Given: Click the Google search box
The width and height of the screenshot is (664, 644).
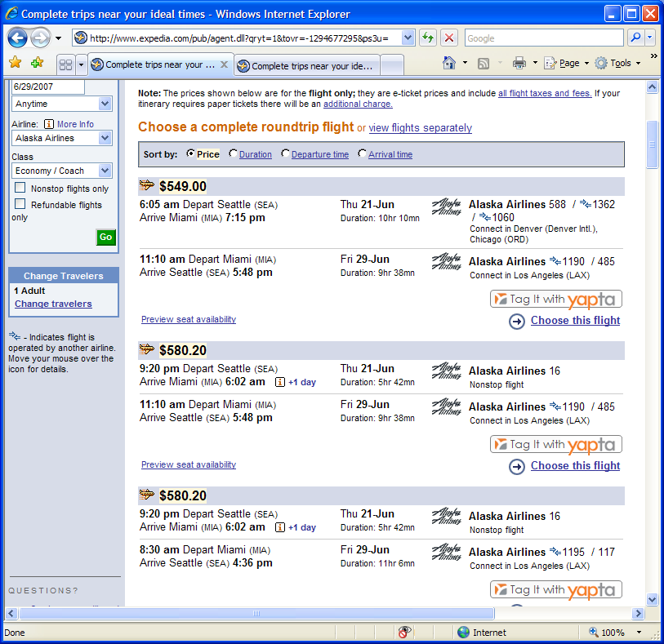Looking at the screenshot, I should pos(544,38).
